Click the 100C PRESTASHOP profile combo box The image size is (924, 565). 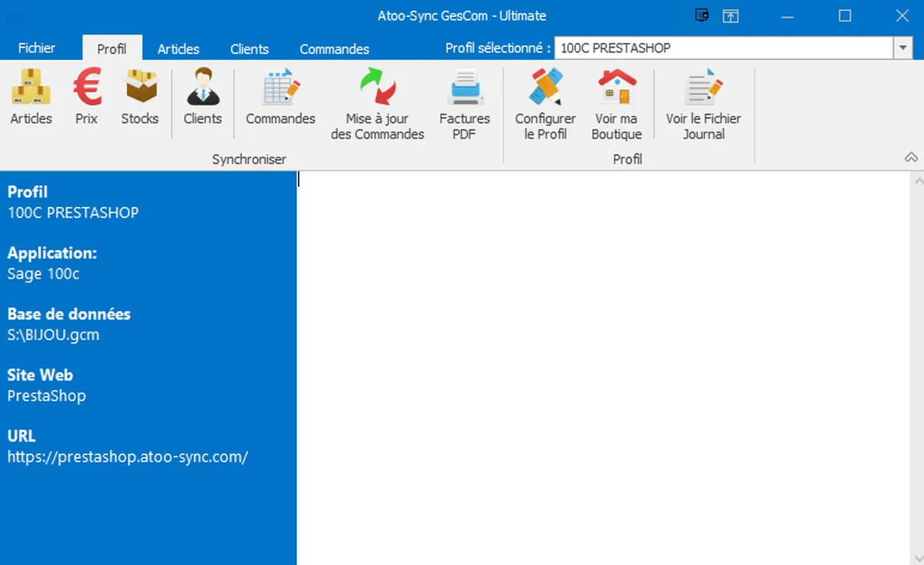[724, 48]
